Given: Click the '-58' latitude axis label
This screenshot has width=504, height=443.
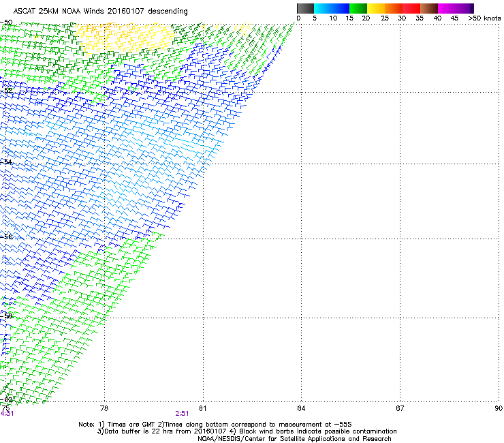Looking at the screenshot, I should point(6,316).
